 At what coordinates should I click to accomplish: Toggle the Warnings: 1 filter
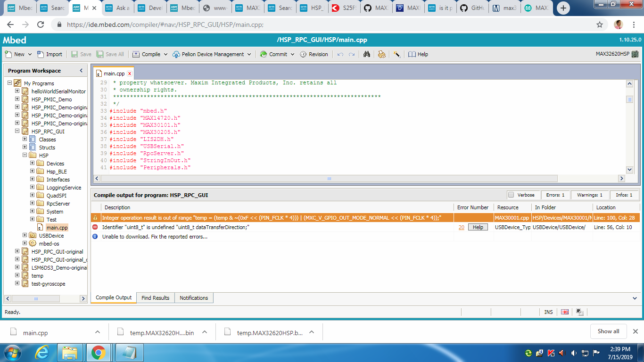[590, 195]
